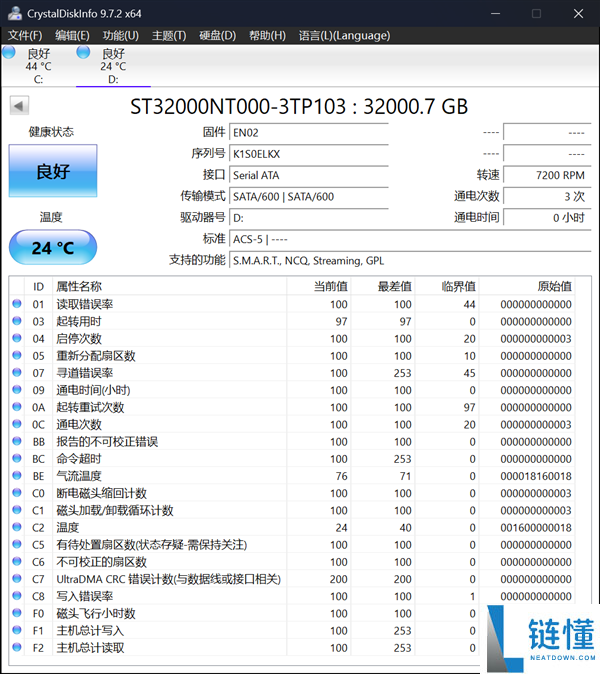Viewport: 600px width, 674px height.
Task: Click status dot for 09 通电时间 row
Action: coord(17,389)
